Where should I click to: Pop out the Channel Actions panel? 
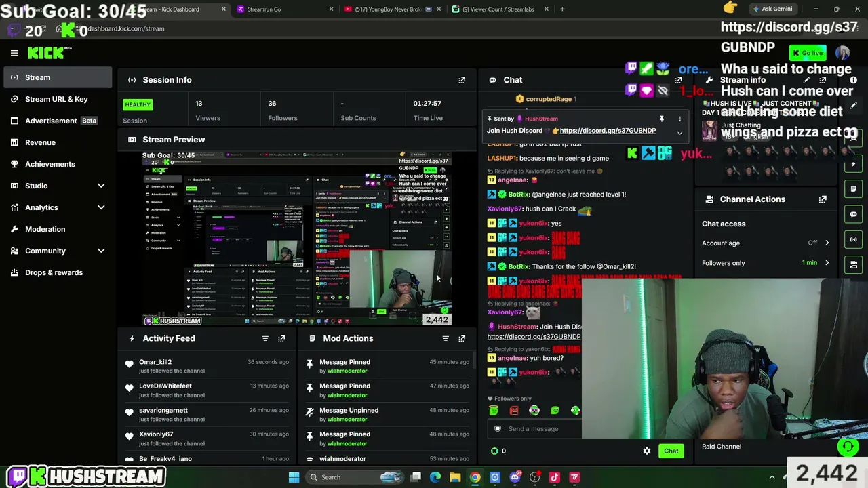pos(823,199)
